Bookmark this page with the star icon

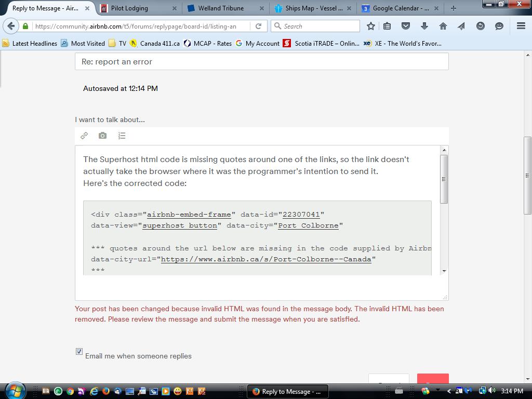(370, 25)
